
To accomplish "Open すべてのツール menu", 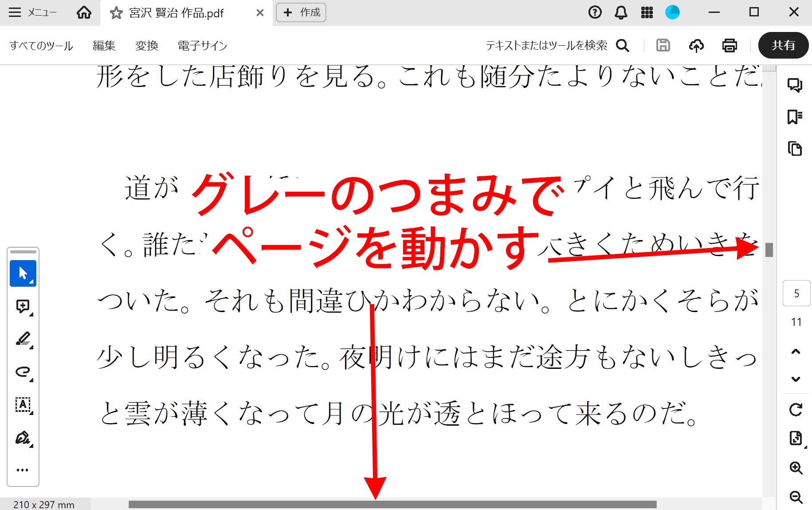I will click(x=41, y=46).
